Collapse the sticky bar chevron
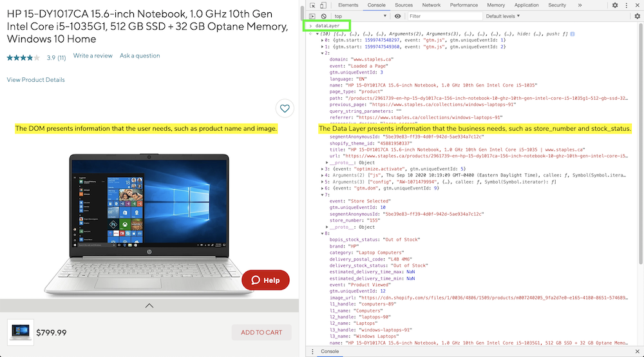The width and height of the screenshot is (644, 357). click(x=149, y=305)
